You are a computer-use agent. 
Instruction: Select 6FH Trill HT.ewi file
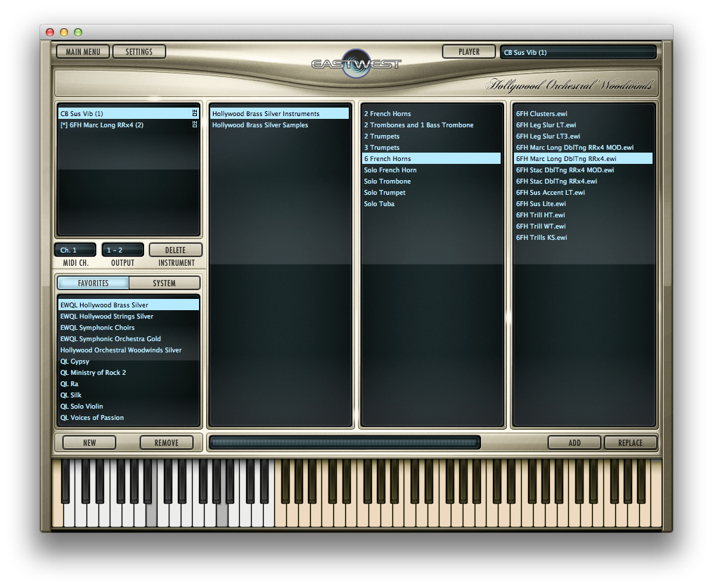pos(584,215)
